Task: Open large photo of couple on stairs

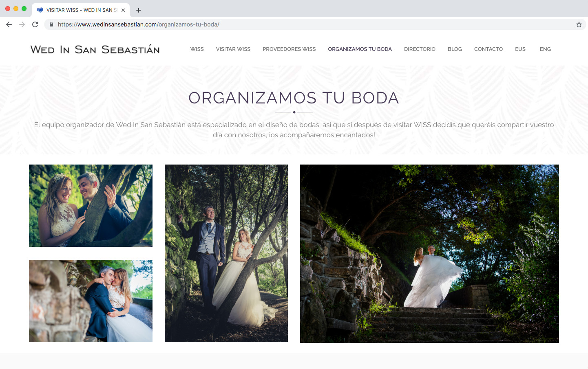Action: click(429, 254)
